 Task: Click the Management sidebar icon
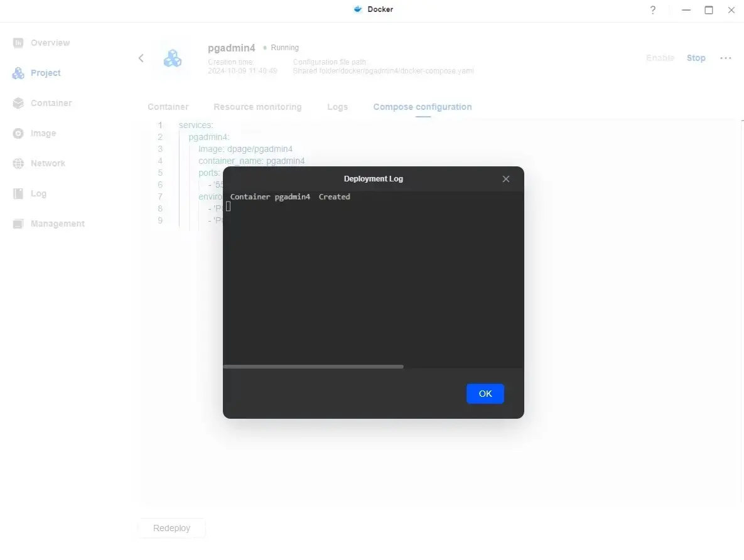pyautogui.click(x=18, y=224)
